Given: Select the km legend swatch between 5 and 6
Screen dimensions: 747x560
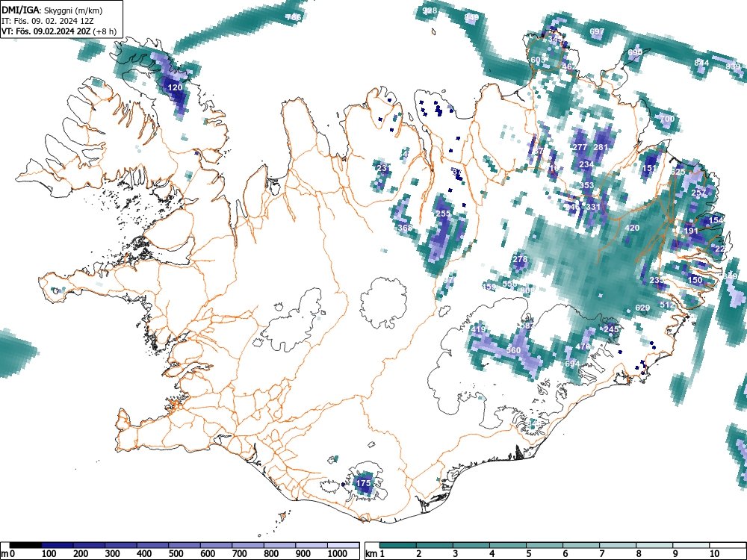Looking at the screenshot, I should (x=545, y=545).
